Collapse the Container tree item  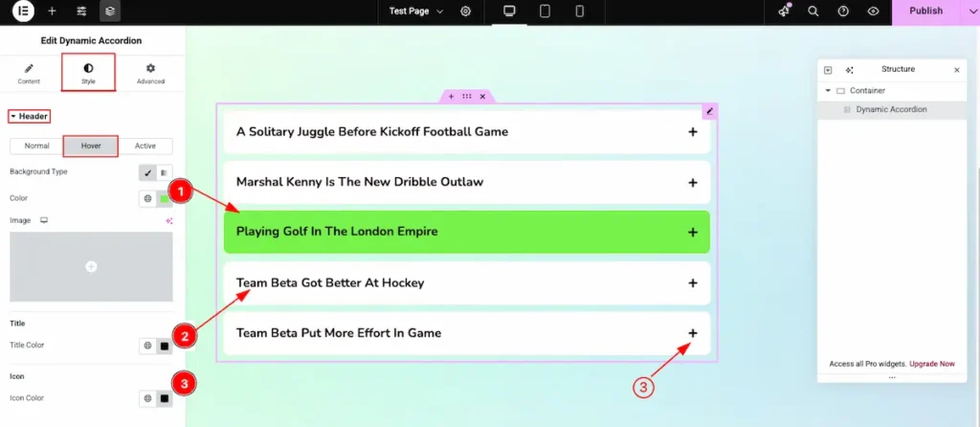click(827, 91)
